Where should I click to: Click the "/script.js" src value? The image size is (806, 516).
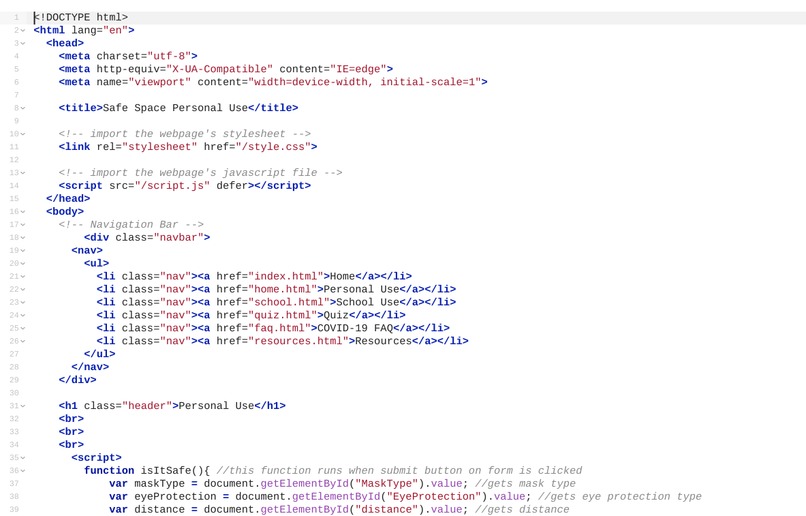click(172, 186)
